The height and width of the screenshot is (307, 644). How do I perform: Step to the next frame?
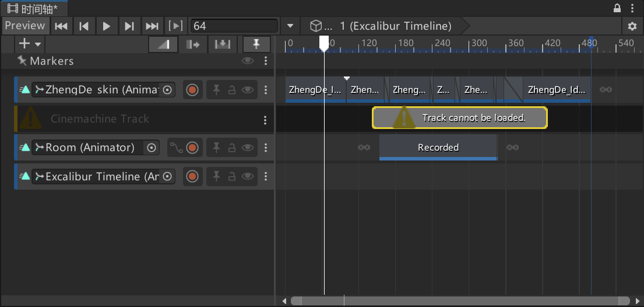pyautogui.click(x=129, y=26)
